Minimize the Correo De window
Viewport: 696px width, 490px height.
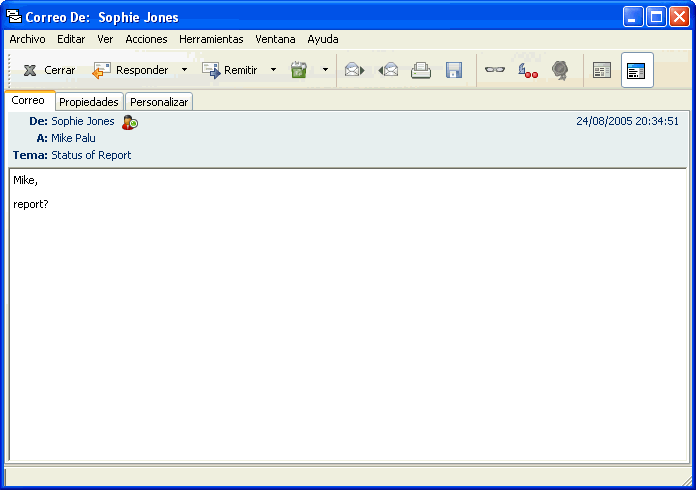pyautogui.click(x=633, y=17)
